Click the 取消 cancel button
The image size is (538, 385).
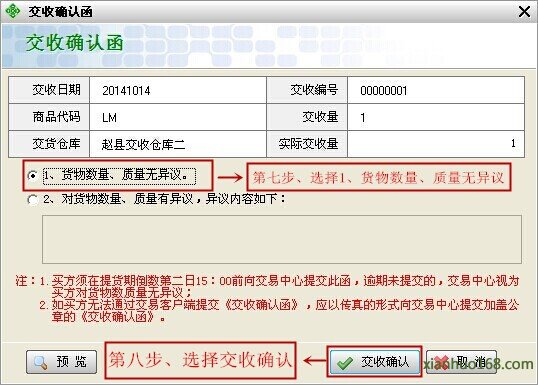point(461,362)
